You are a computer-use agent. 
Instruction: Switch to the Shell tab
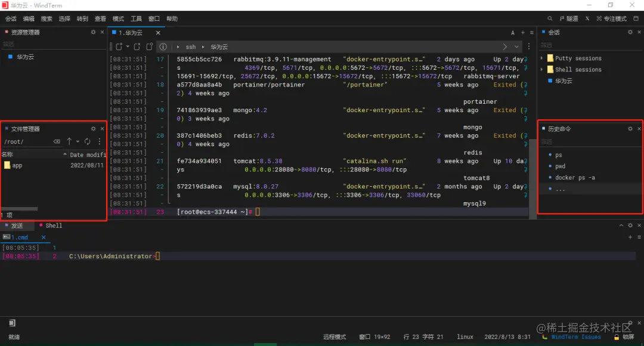coord(51,225)
